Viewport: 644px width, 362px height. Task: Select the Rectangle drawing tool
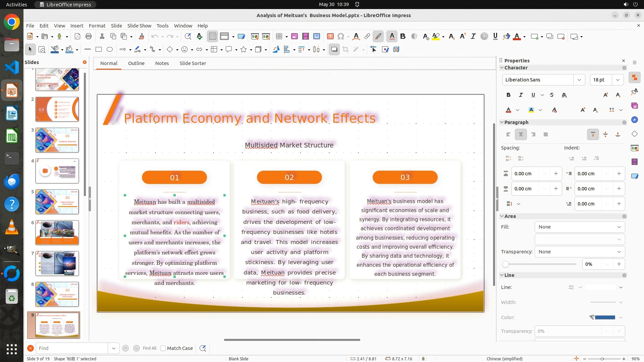99,50
